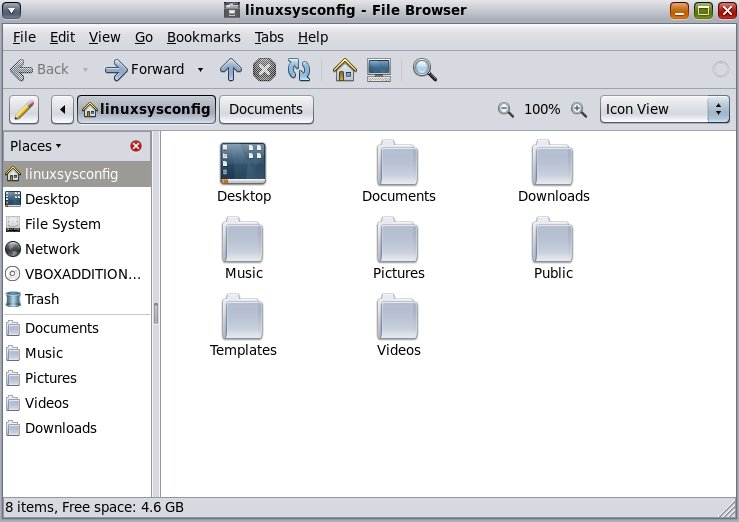Open the Forward history dropdown arrow
The image size is (739, 522).
[201, 69]
